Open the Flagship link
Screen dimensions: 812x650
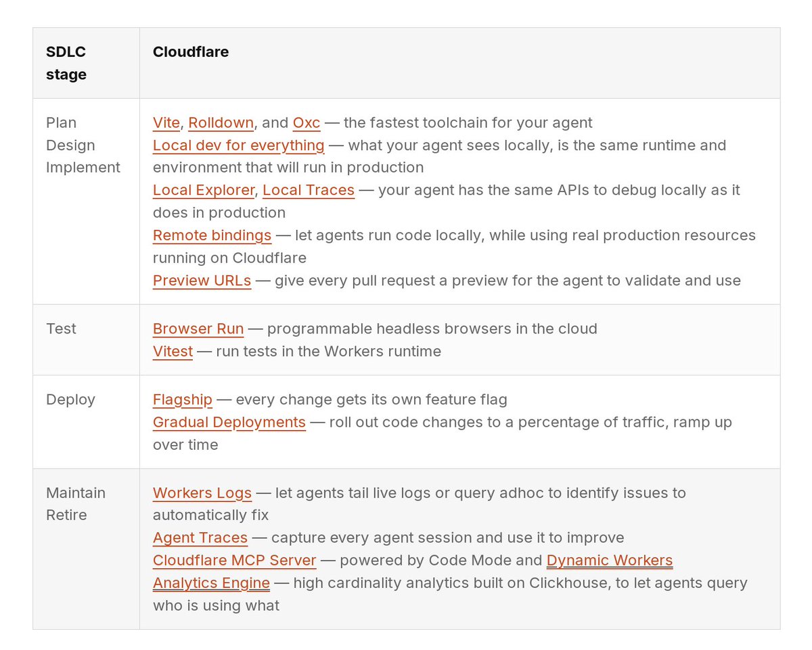183,400
